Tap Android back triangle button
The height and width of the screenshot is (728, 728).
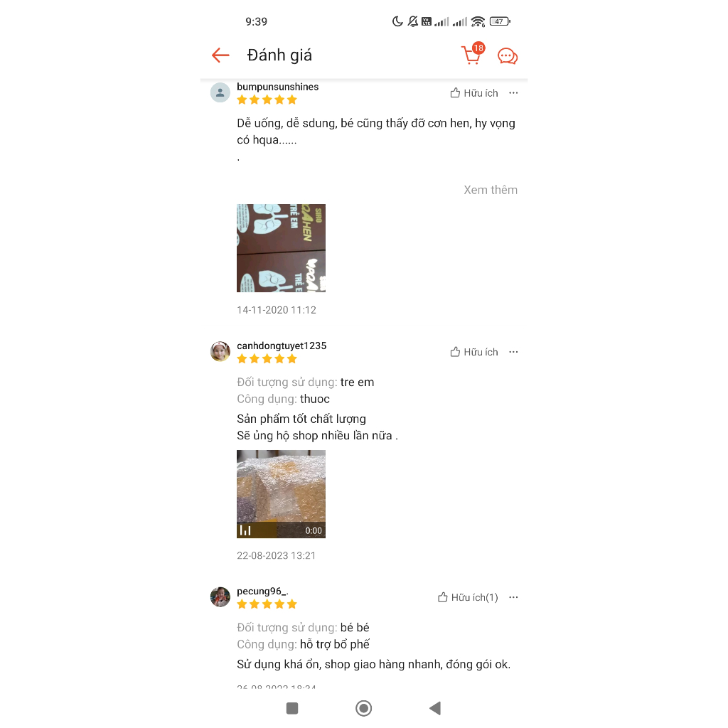pyautogui.click(x=435, y=708)
